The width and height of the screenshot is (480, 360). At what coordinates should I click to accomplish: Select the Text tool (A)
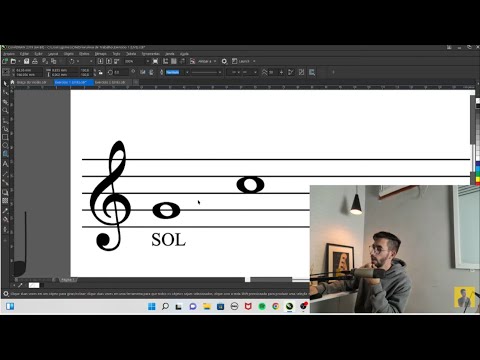pos(5,164)
